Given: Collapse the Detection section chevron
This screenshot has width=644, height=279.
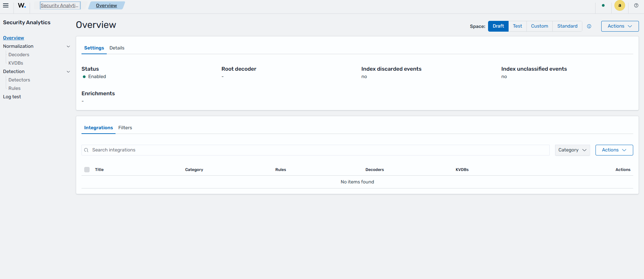Looking at the screenshot, I should 68,72.
